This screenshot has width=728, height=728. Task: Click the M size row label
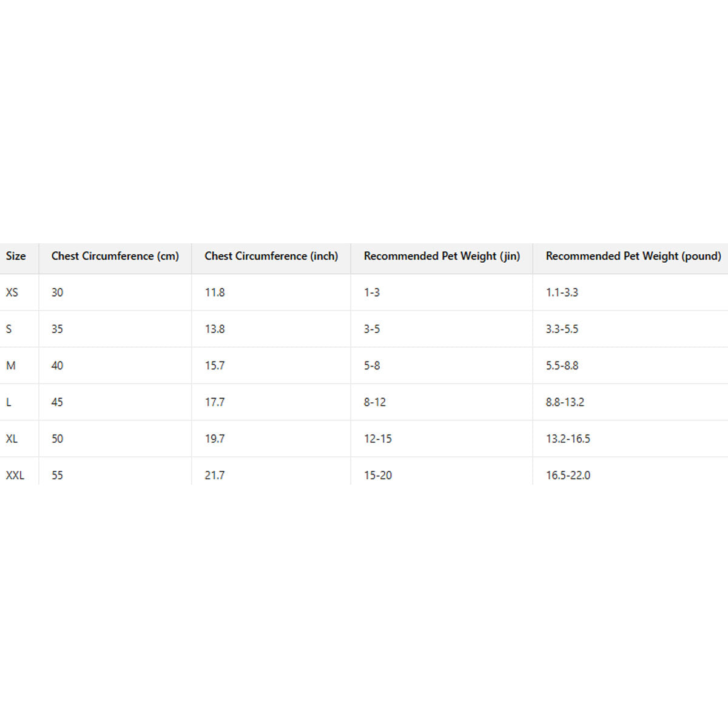[11, 365]
